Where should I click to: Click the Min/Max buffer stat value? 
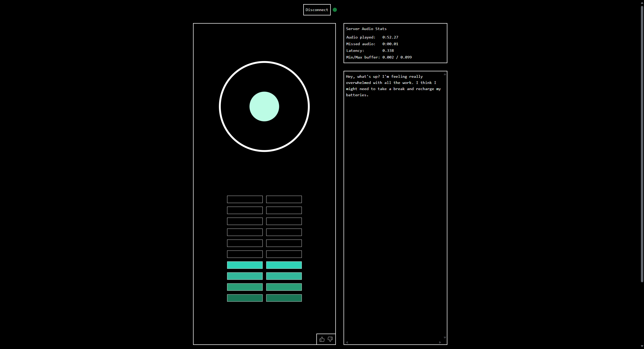pyautogui.click(x=397, y=57)
